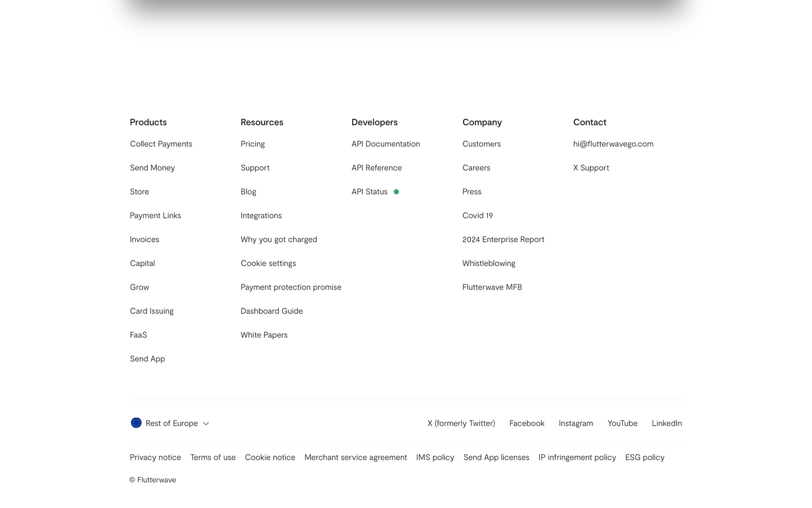Open the 2024 Enterprise Report
Screen dimensions: 812x508
pyautogui.click(x=503, y=239)
